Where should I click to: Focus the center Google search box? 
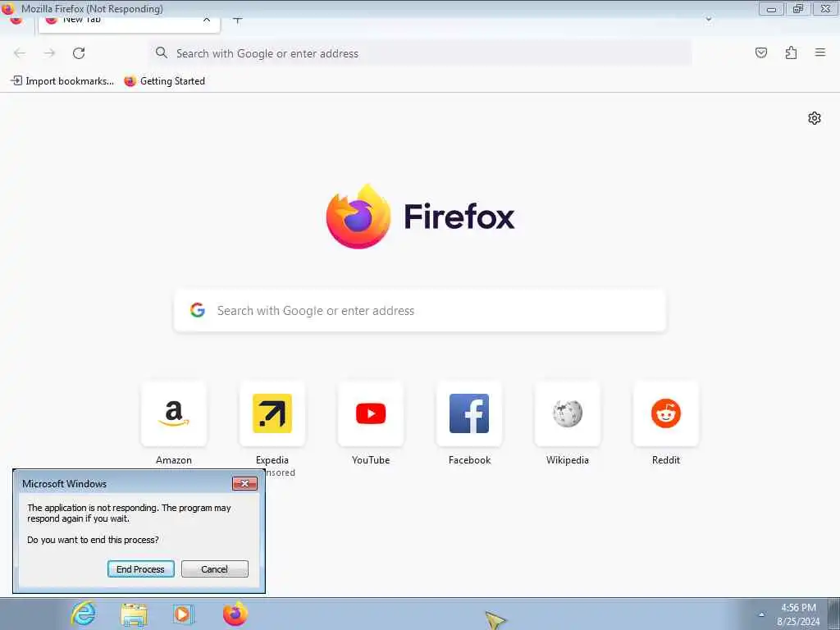[420, 311]
